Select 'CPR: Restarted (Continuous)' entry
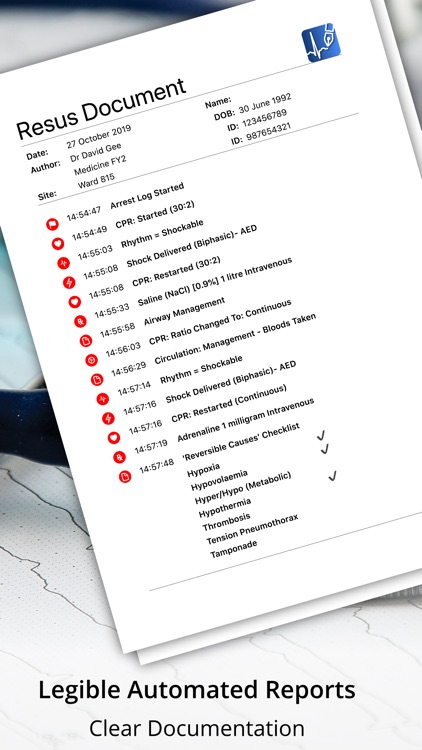This screenshot has height=750, width=422. 229,404
